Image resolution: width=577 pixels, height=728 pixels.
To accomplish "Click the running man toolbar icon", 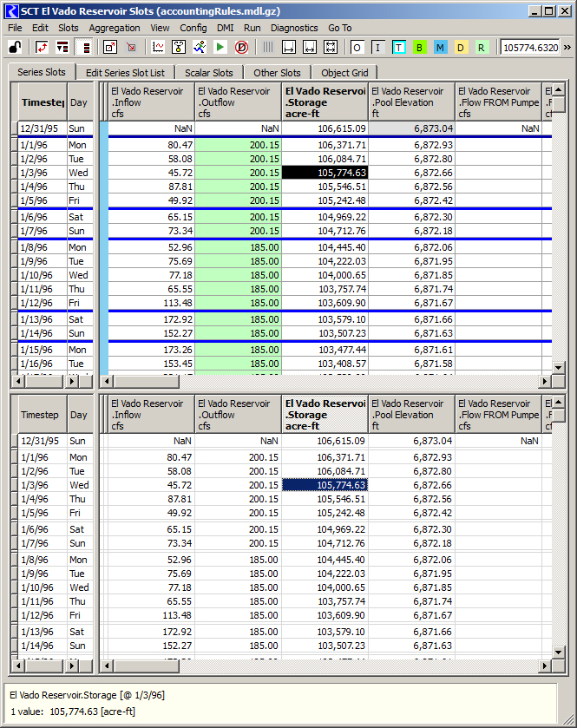I will pos(200,48).
